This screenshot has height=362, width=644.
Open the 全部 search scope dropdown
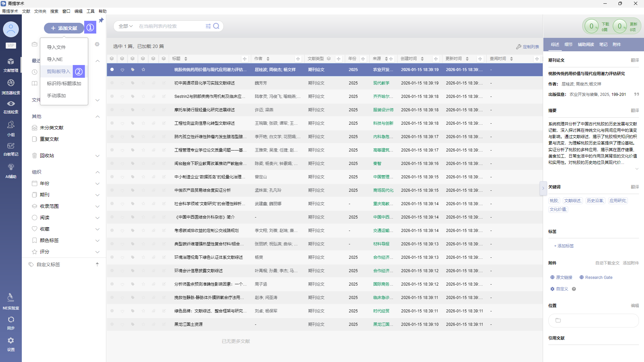pos(125,26)
